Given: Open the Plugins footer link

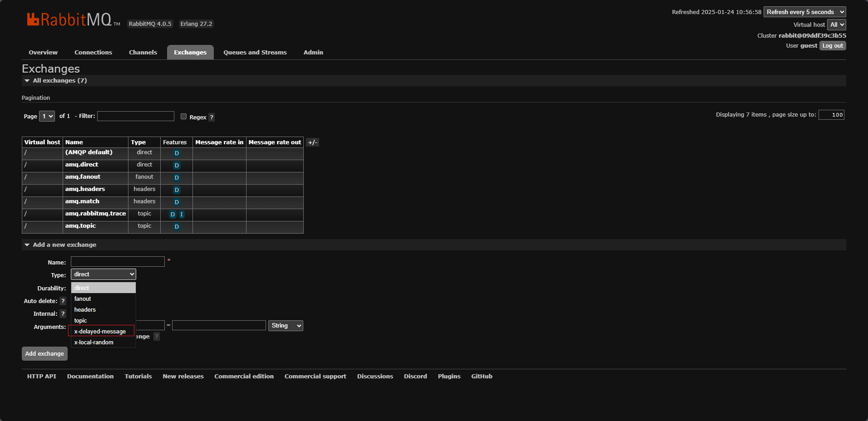Looking at the screenshot, I should tap(449, 377).
